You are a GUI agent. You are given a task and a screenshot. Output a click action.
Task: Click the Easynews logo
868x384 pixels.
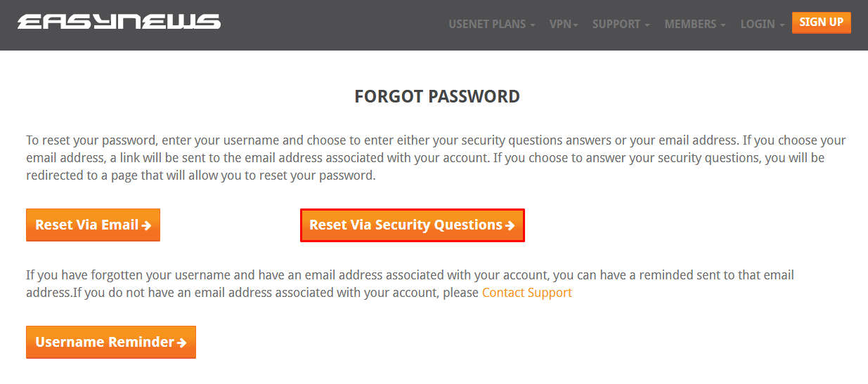119,22
